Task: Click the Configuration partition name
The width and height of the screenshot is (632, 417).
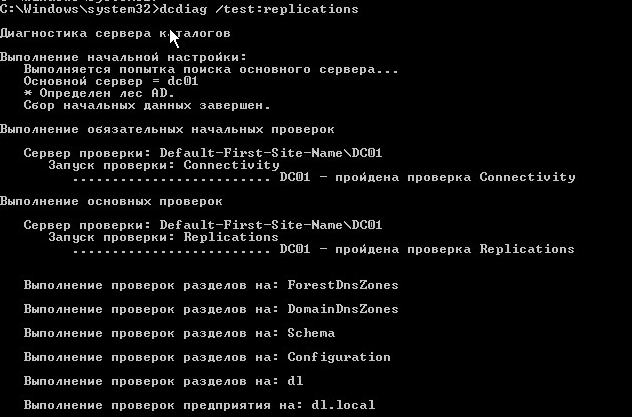Action: (339, 357)
